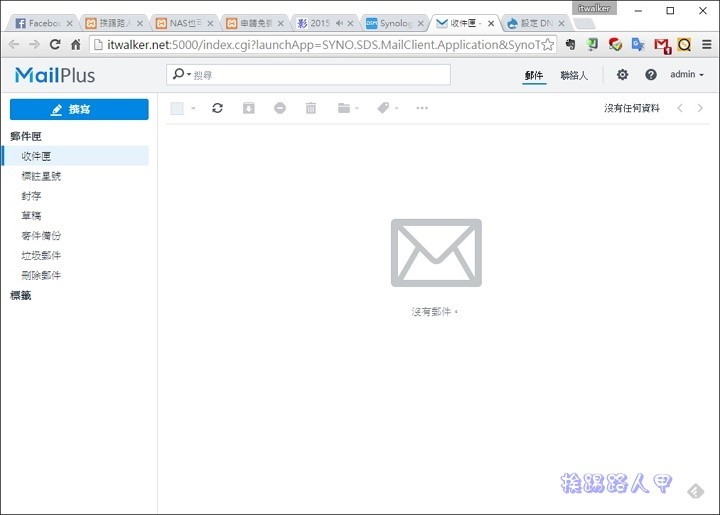Click the browser bookmark star icon
This screenshot has width=720, height=515.
pyautogui.click(x=547, y=44)
